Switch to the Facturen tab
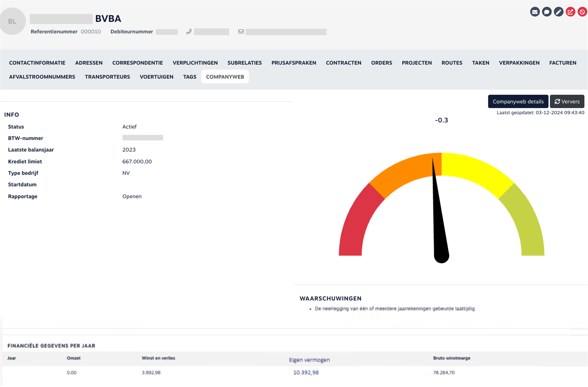This screenshot has height=387, width=588. [563, 63]
